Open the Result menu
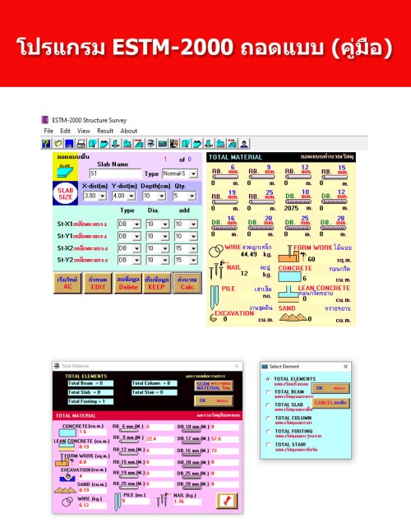The height and width of the screenshot is (532, 411). [x=105, y=131]
